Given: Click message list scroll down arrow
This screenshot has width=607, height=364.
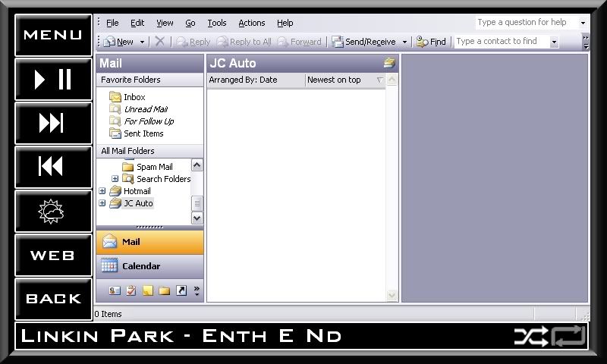Looking at the screenshot, I should (x=392, y=296).
